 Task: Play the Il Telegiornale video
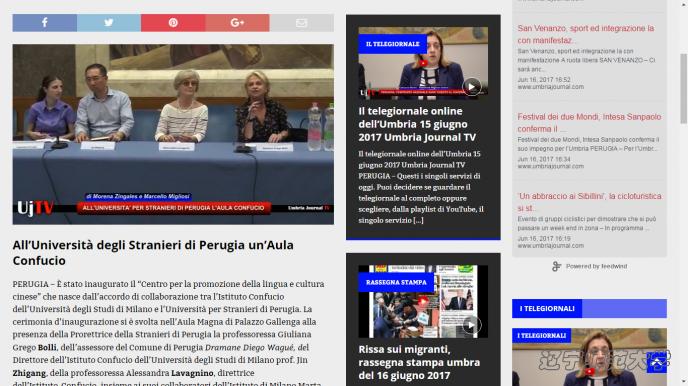click(x=472, y=87)
